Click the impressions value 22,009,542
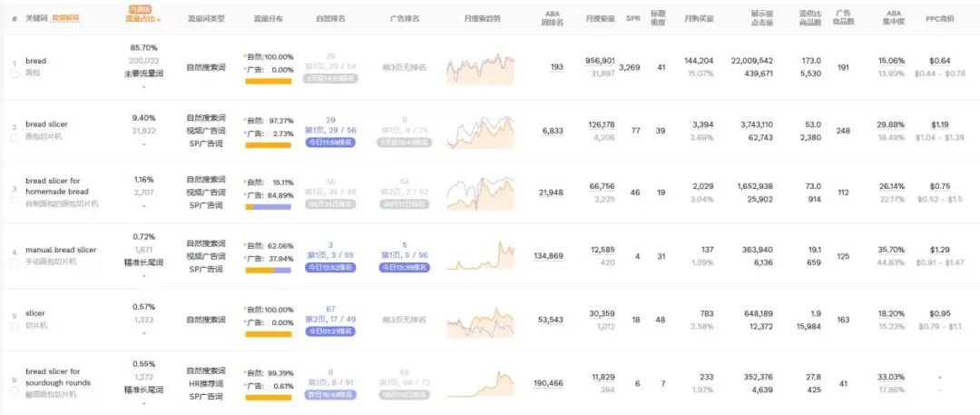This screenshot has width=980, height=415. tap(752, 61)
